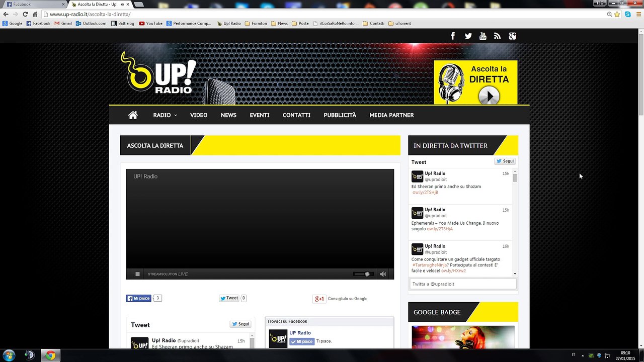Screen dimensions: 644x362
Task: Mute the tab using the tab audio icon
Action: [x=122, y=5]
